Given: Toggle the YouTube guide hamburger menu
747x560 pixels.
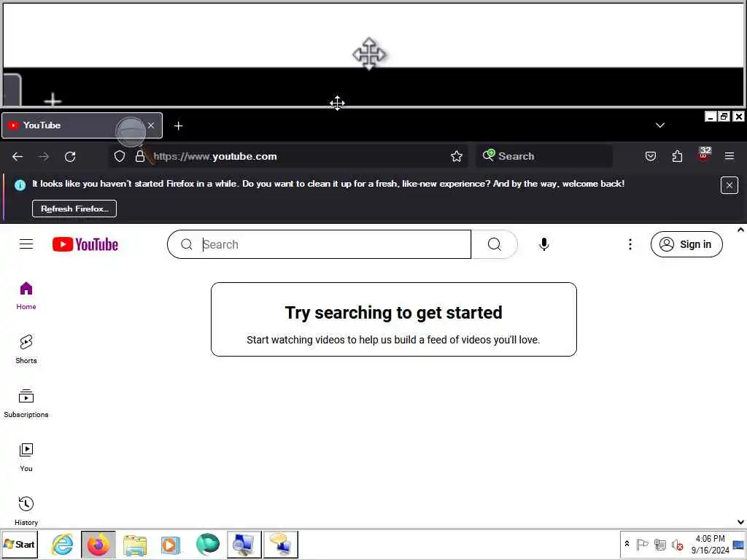Looking at the screenshot, I should [26, 244].
